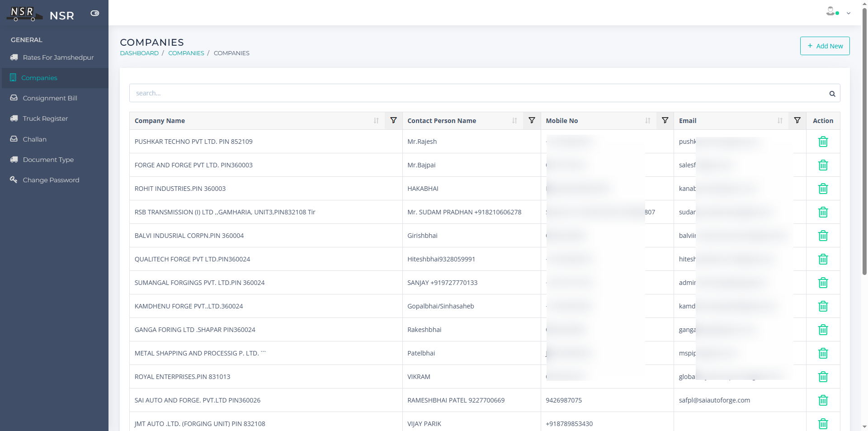Image resolution: width=868 pixels, height=431 pixels.
Task: Open filter for Contact Person Name column
Action: 532,120
